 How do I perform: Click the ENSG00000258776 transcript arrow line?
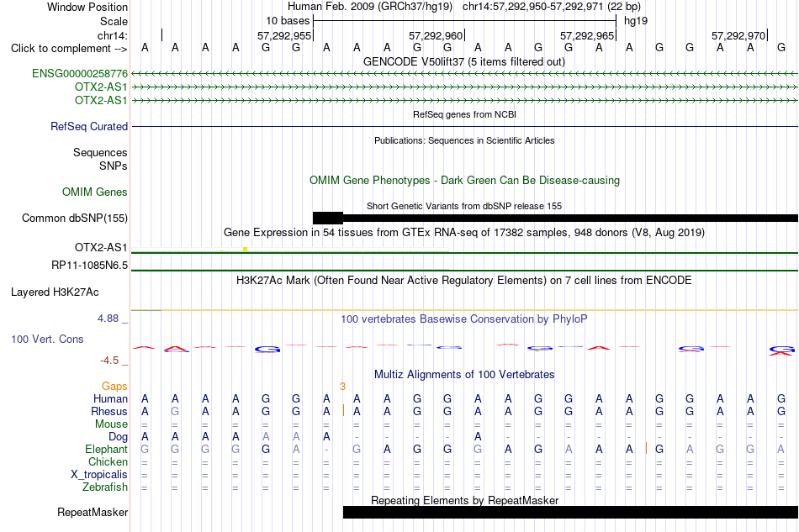pyautogui.click(x=465, y=74)
